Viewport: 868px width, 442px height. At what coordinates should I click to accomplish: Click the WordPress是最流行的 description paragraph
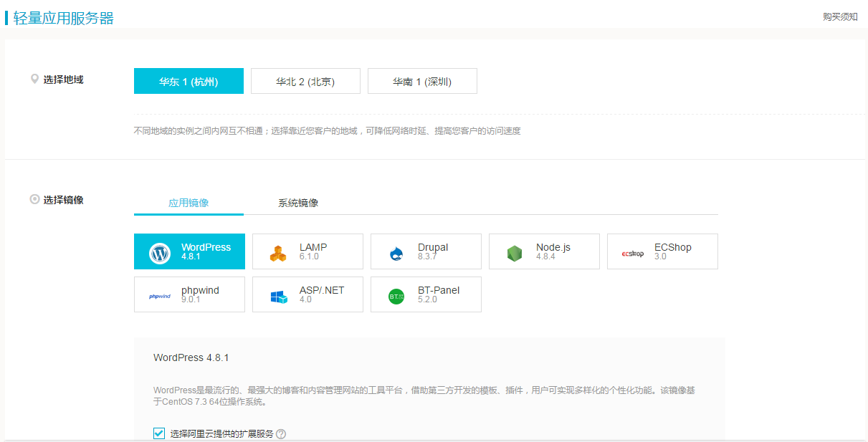(424, 396)
